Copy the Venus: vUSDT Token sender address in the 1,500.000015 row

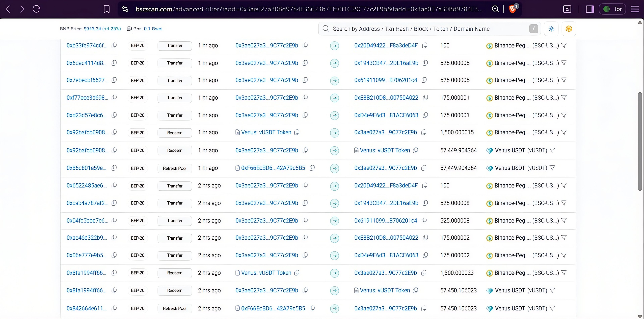tap(297, 132)
